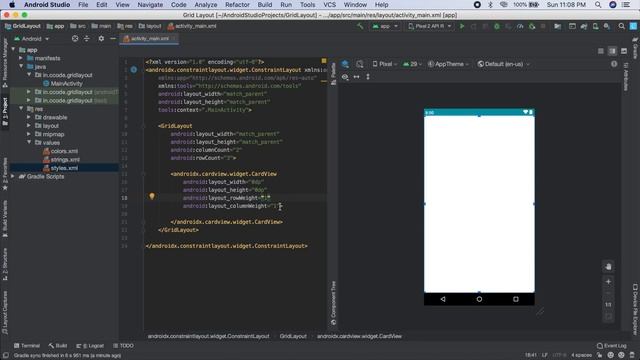The height and width of the screenshot is (360, 640).
Task: Click the Search Everywhere magnifier icon
Action: click(621, 26)
